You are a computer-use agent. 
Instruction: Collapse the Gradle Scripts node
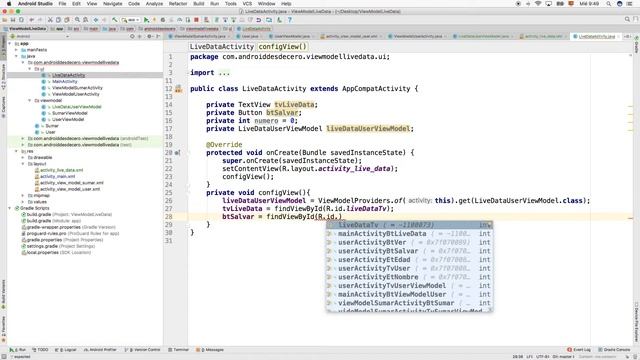pos(10,208)
